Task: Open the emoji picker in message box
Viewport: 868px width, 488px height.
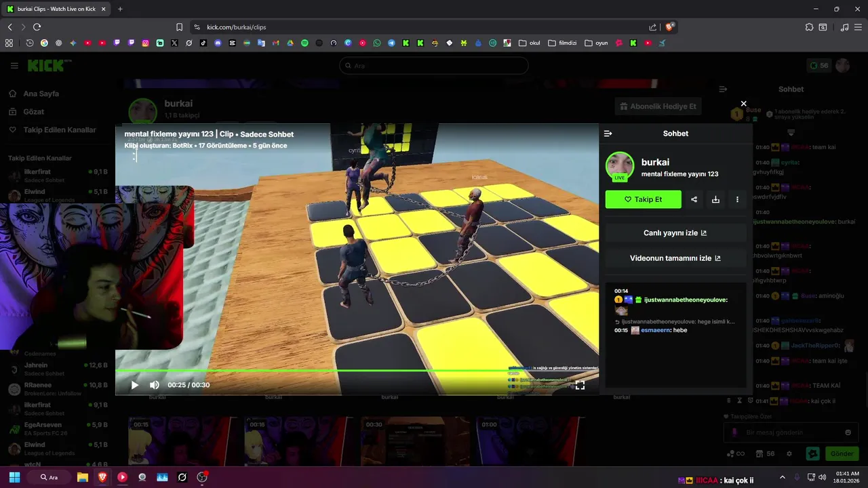Action: click(x=848, y=432)
